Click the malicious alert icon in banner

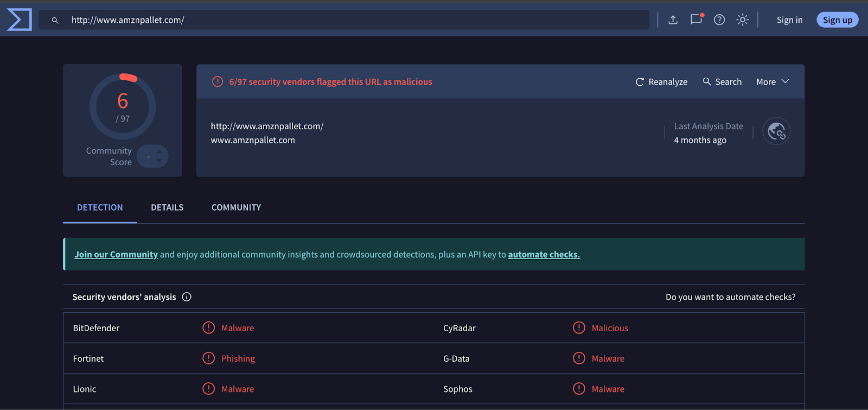(218, 81)
